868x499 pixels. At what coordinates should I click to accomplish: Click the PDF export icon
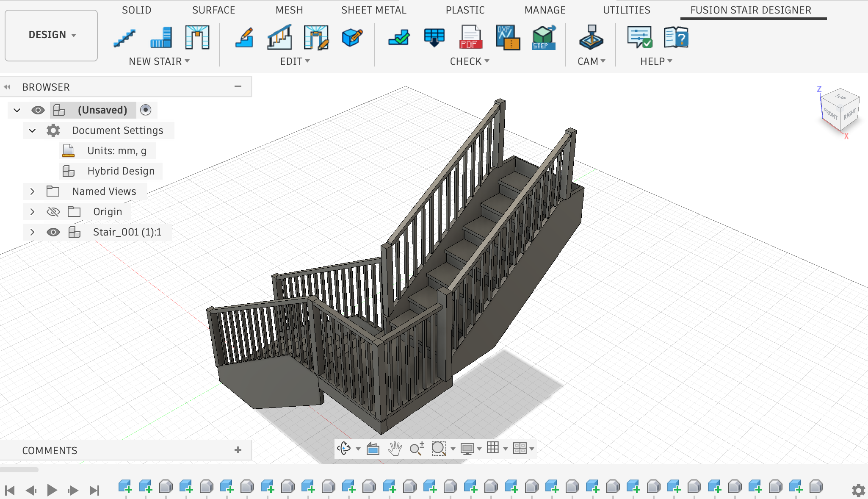tap(471, 38)
